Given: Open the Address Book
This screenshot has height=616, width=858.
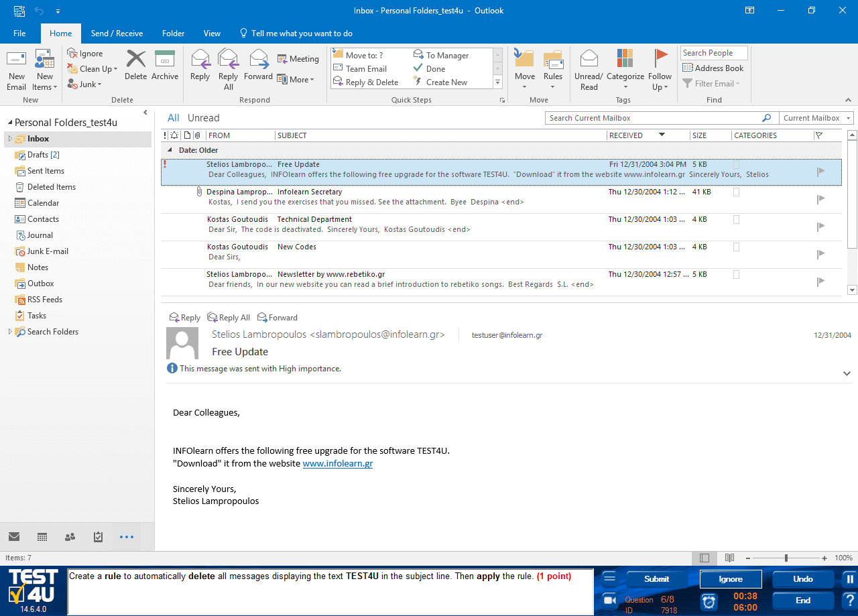Looking at the screenshot, I should point(713,68).
